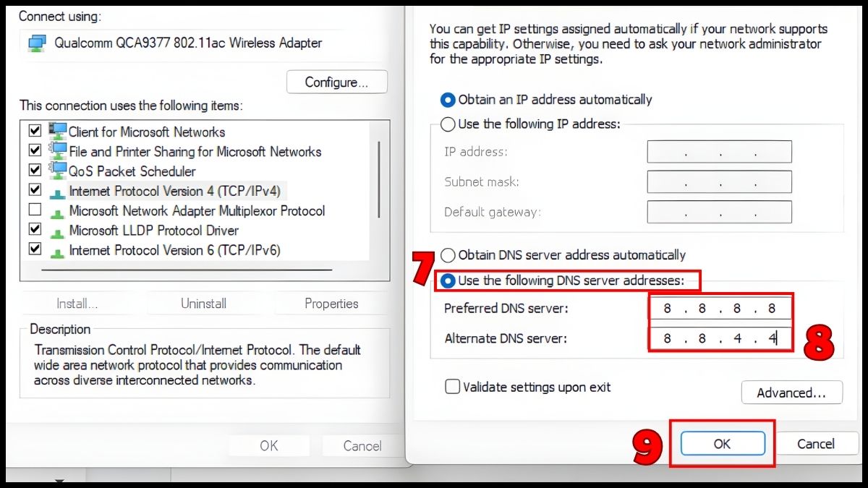The image size is (868, 488).
Task: Select Internet Protocol Version 4 icon
Action: (57, 192)
